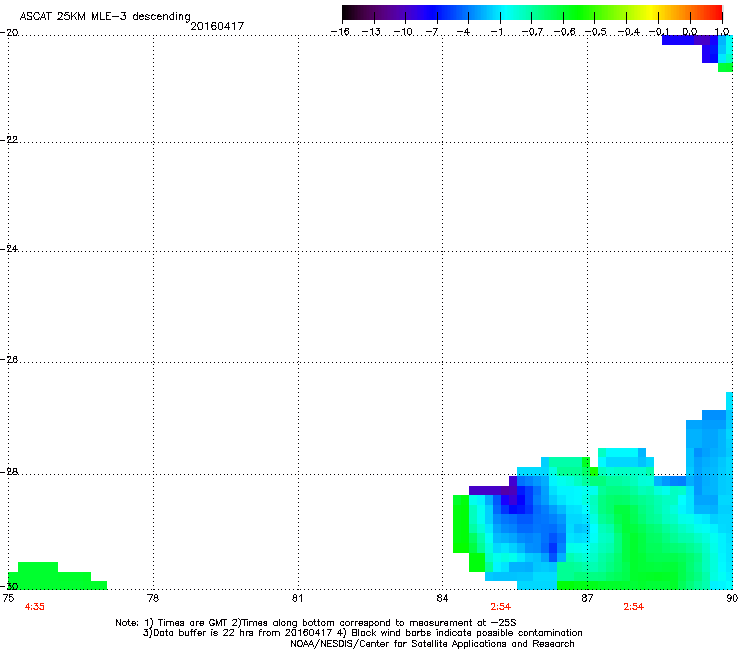The width and height of the screenshot is (740, 650).
Task: Click the red 2:54 time below longitude 84
Action: pyautogui.click(x=500, y=607)
